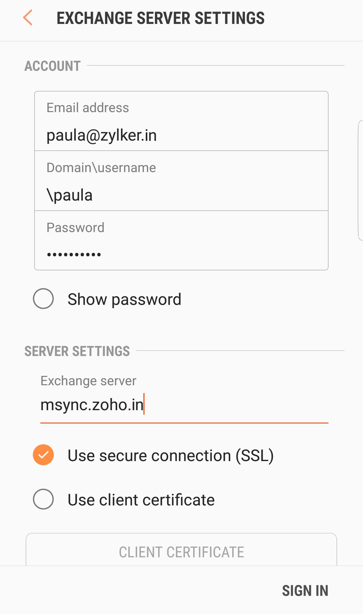Tap the Password field label
Image resolution: width=364 pixels, height=614 pixels.
click(76, 228)
